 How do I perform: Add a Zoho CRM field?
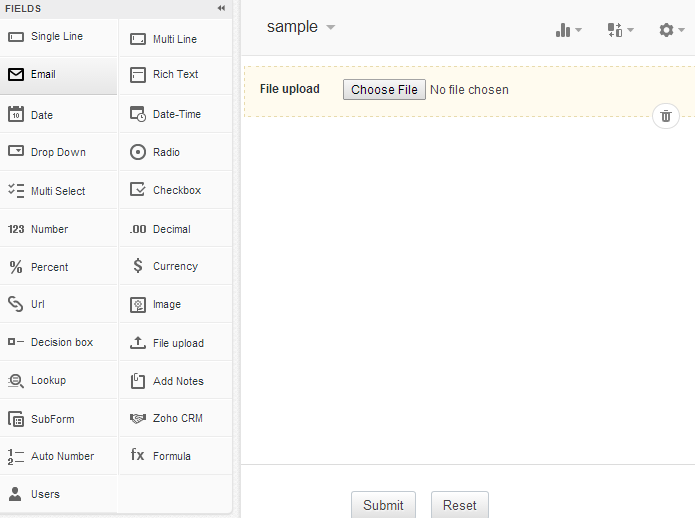click(177, 418)
